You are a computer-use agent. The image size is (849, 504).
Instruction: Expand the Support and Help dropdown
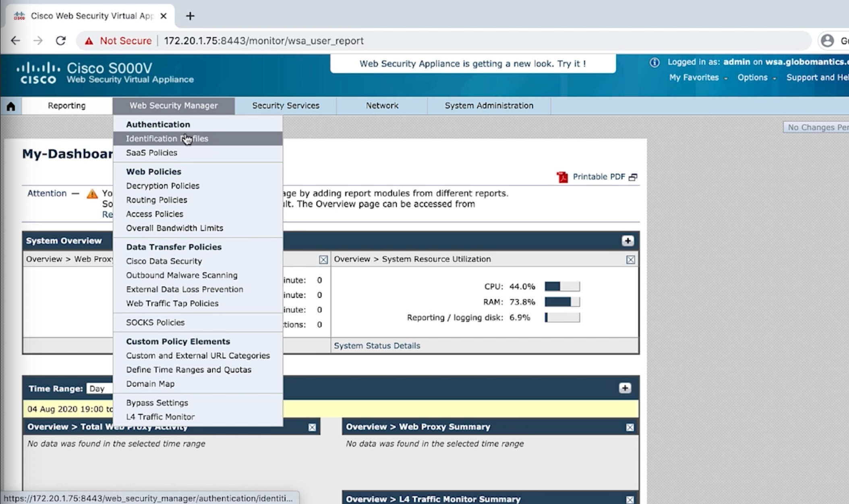[x=818, y=77]
